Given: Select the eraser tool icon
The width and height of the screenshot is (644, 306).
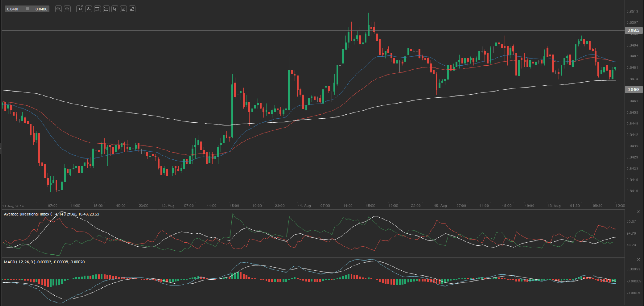Looking at the screenshot, I should click(132, 9).
